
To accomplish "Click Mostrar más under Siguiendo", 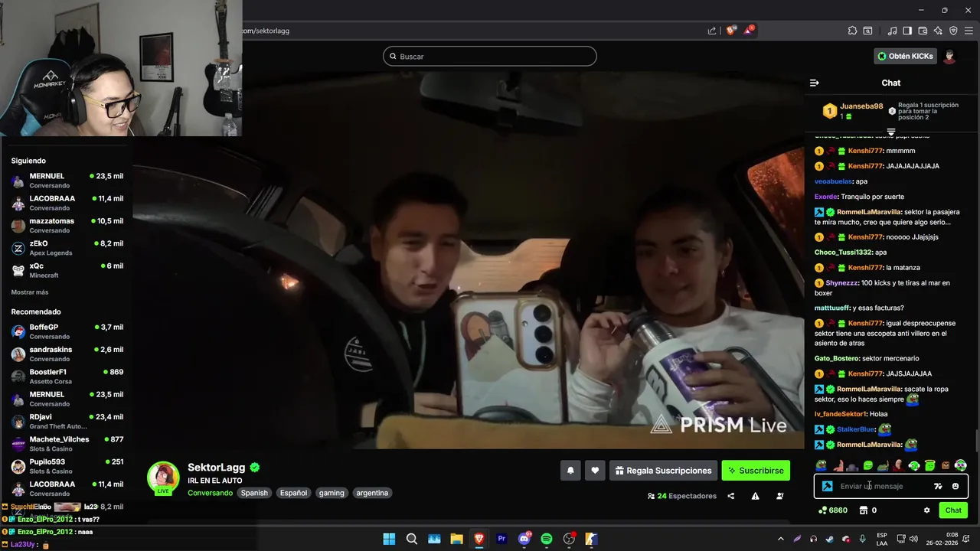I will point(30,292).
